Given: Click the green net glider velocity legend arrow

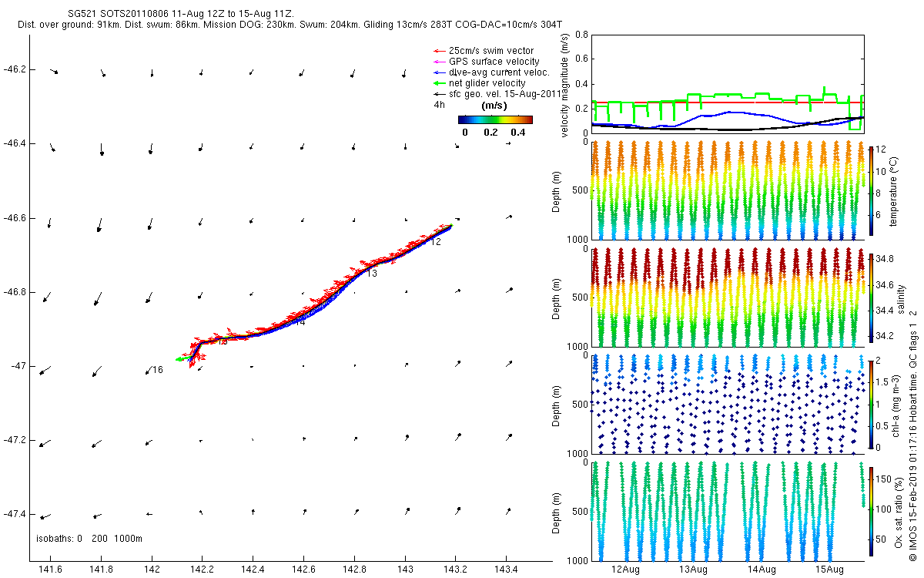Looking at the screenshot, I should point(439,83).
